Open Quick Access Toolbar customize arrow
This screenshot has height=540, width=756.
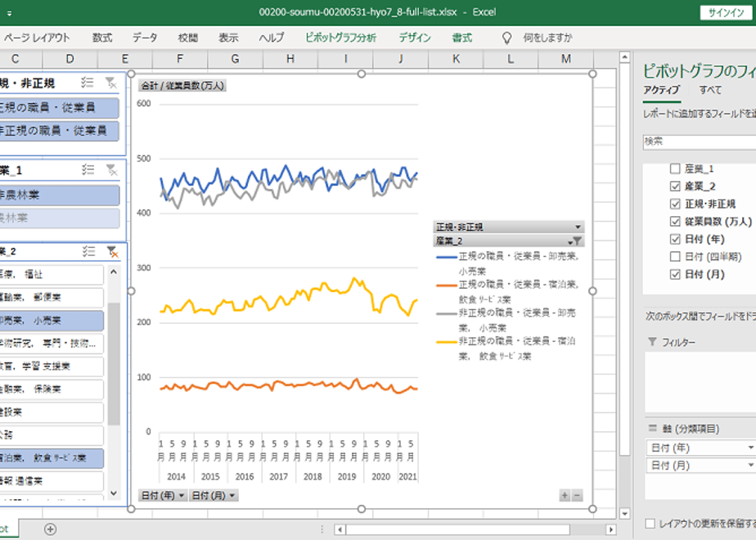coord(9,13)
